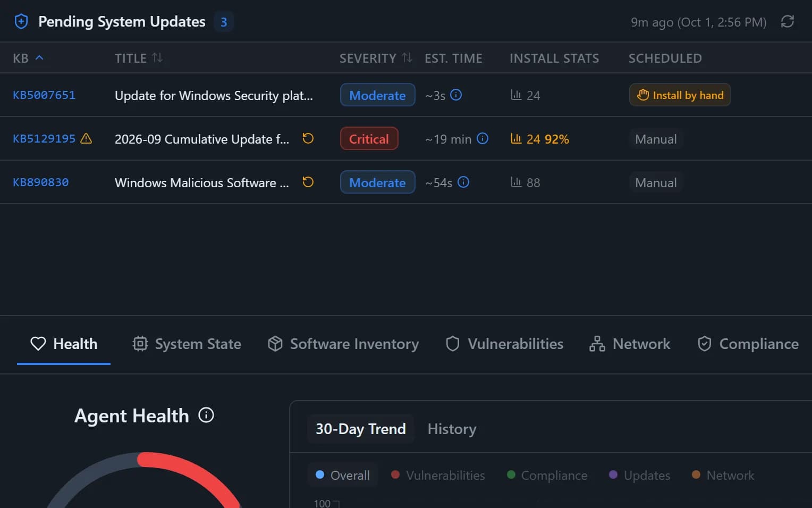812x508 pixels.
Task: Sort updates by Title column
Action: [x=157, y=57]
